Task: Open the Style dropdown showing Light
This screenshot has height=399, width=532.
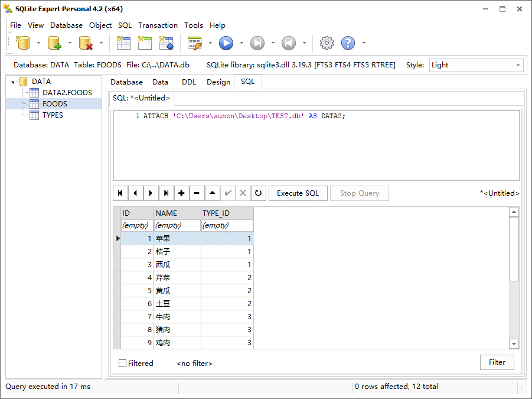Action: pos(476,65)
